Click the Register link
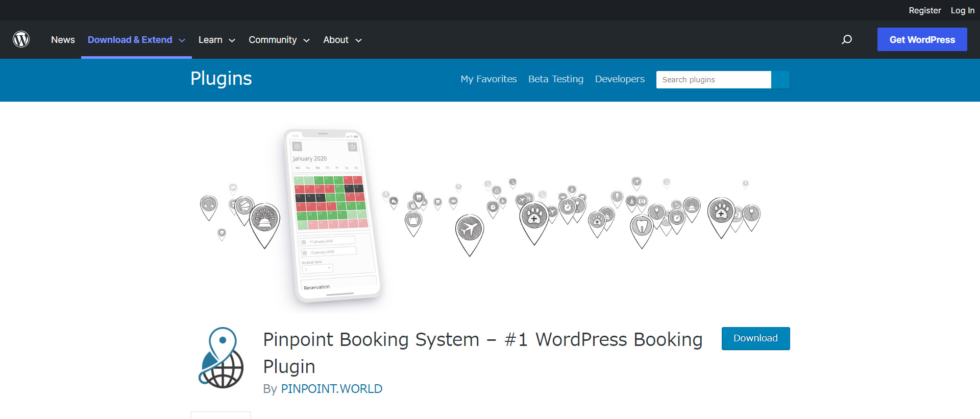Viewport: 980px width, 419px height. [924, 10]
